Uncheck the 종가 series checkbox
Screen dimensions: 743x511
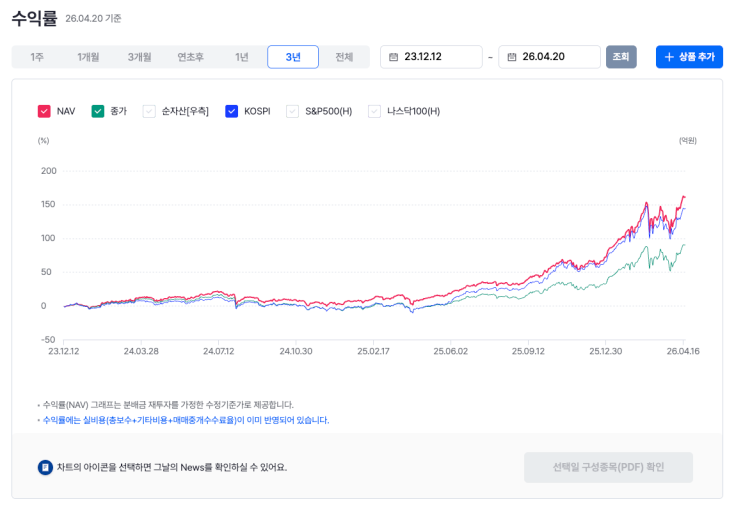pyautogui.click(x=98, y=111)
